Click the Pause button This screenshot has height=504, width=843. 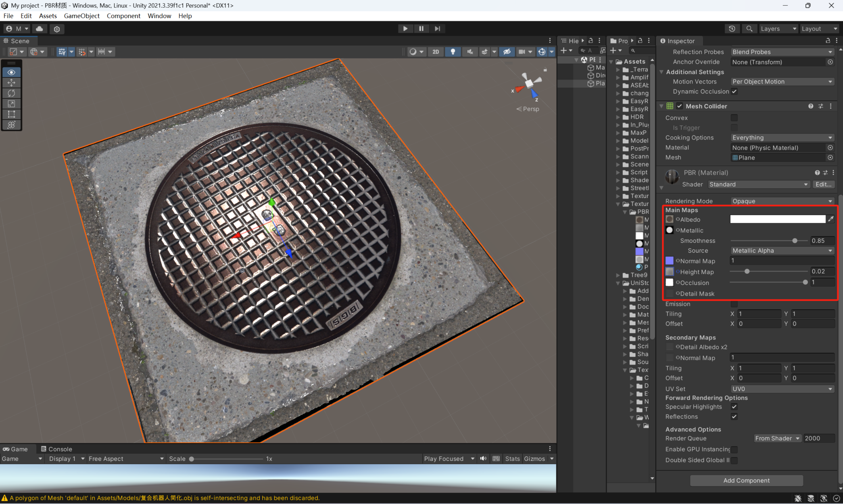[421, 29]
